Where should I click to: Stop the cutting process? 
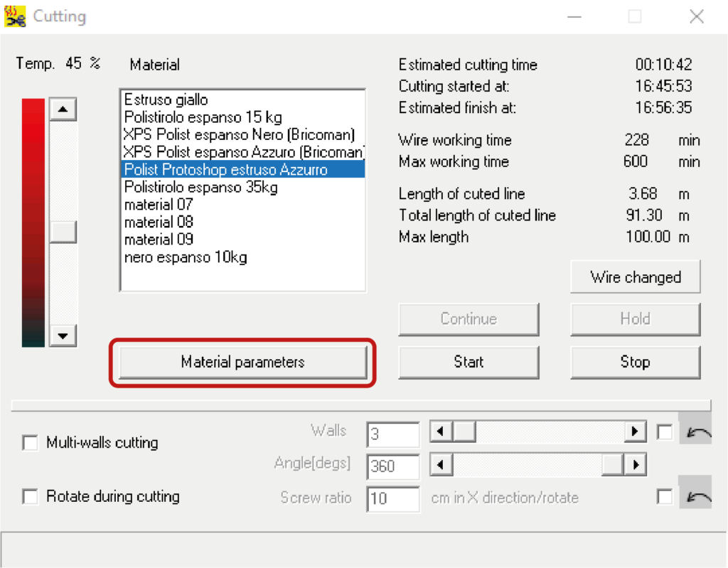tap(635, 362)
